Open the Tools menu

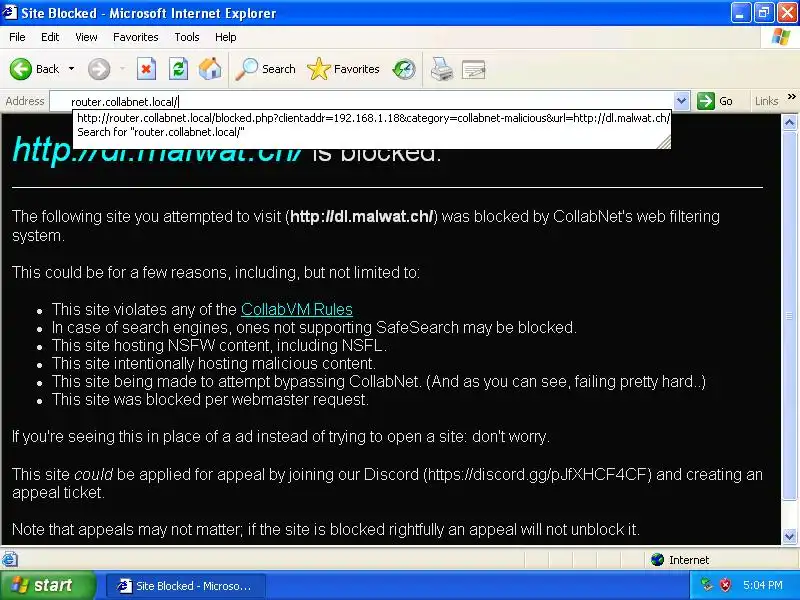click(x=187, y=37)
